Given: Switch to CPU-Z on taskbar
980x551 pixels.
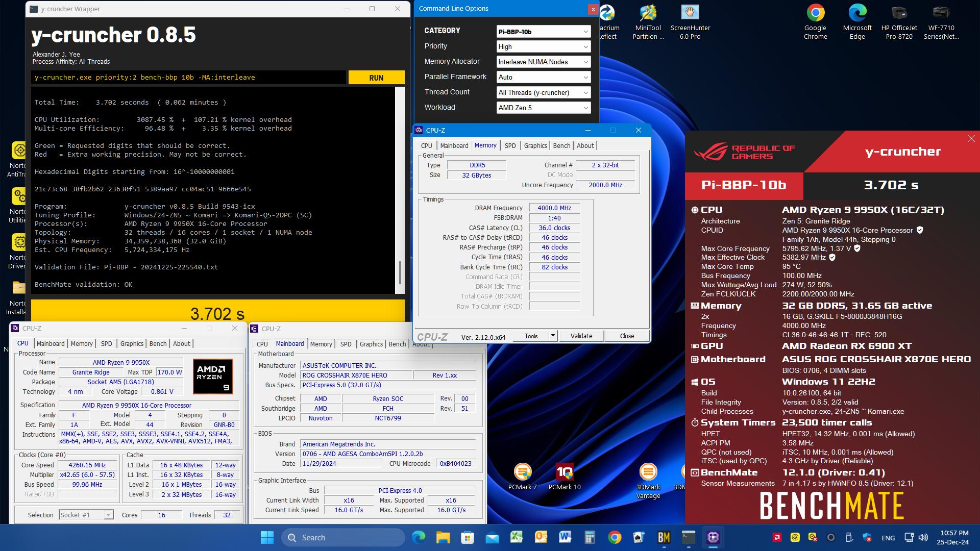Looking at the screenshot, I should tap(713, 537).
